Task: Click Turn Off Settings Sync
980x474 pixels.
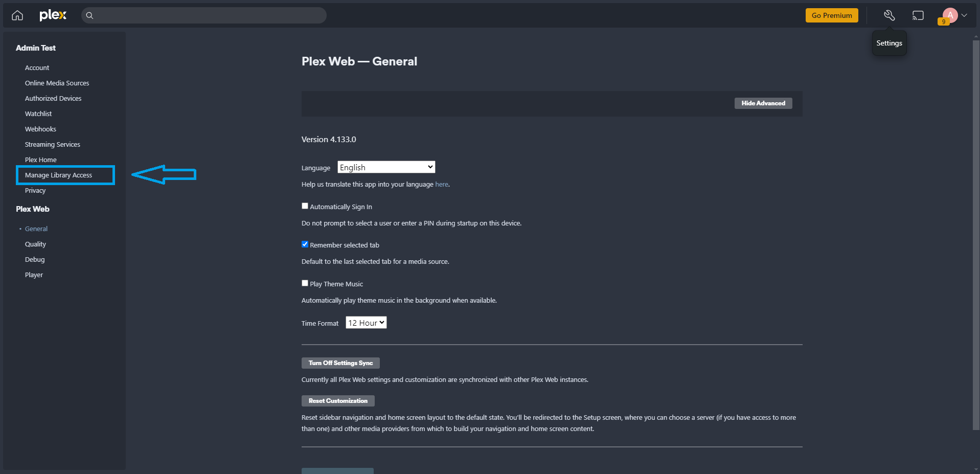Action: 340,363
